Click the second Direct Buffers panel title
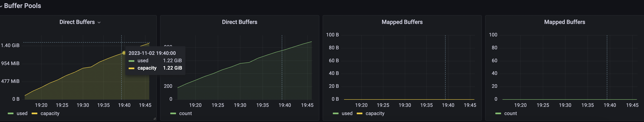644x122 pixels. (x=239, y=22)
